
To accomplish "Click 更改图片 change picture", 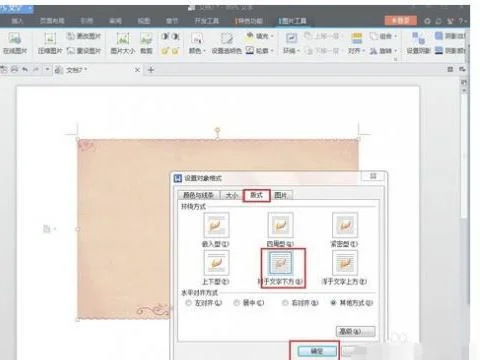I will point(84,36).
